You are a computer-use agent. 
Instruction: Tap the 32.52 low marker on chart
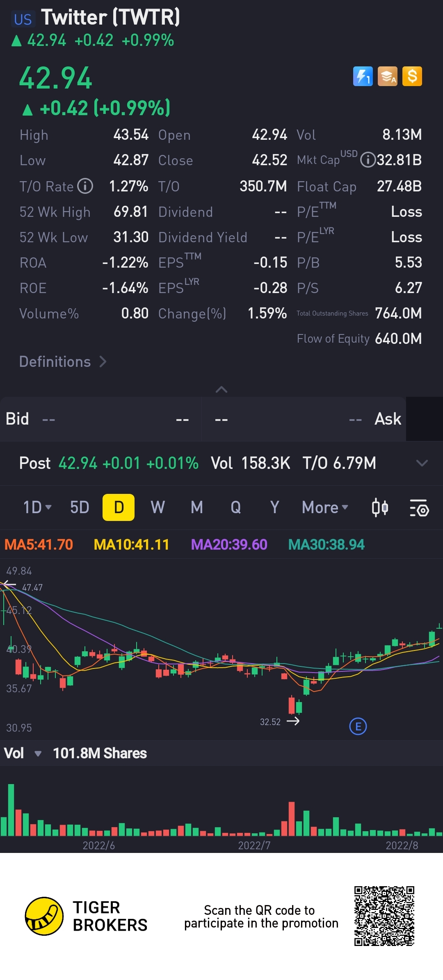tap(270, 722)
